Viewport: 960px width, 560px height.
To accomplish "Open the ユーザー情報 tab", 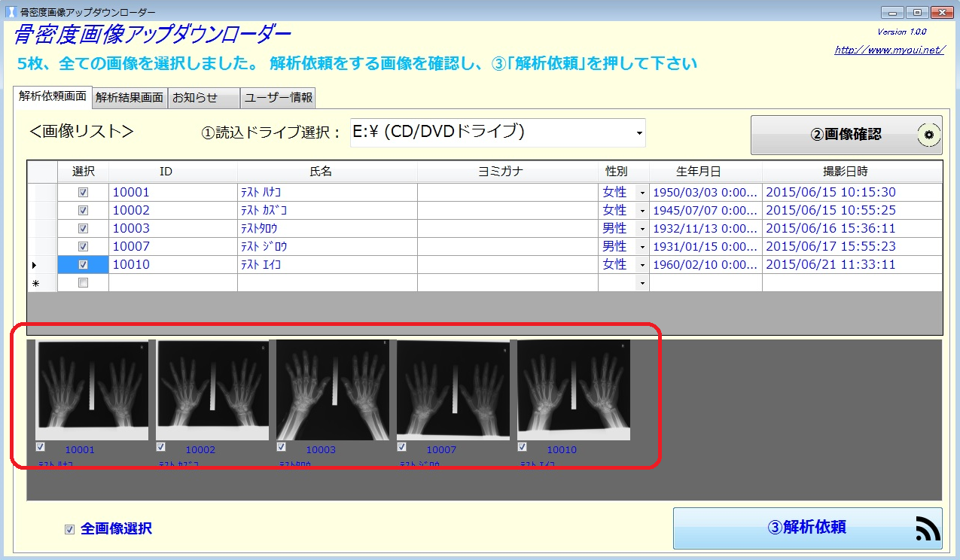I will pyautogui.click(x=278, y=97).
